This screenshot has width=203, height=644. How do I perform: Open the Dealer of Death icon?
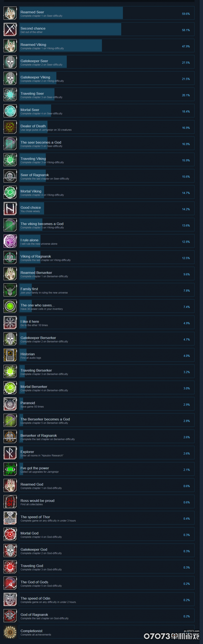pyautogui.click(x=10, y=127)
